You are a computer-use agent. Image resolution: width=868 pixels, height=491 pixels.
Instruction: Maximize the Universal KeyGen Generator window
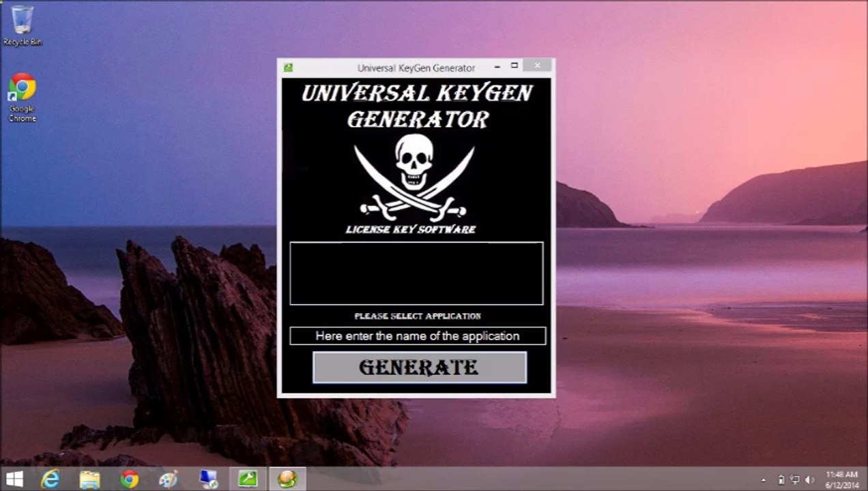point(515,66)
